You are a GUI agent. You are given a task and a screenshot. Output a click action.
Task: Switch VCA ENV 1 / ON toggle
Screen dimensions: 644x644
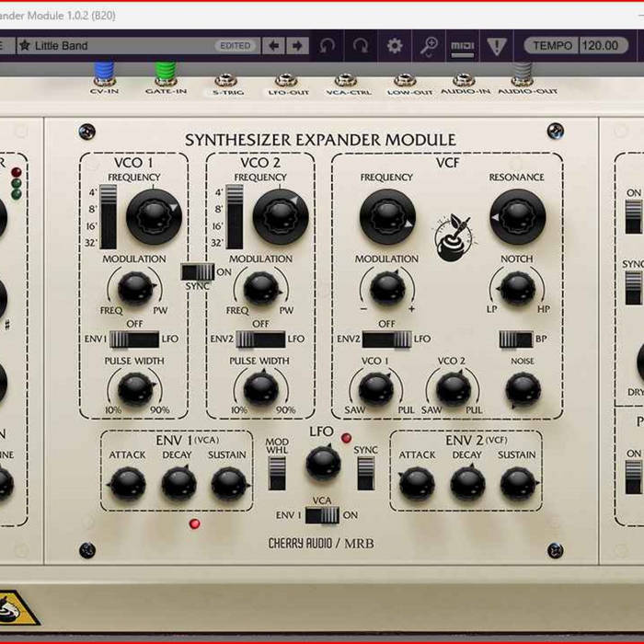coord(322,515)
